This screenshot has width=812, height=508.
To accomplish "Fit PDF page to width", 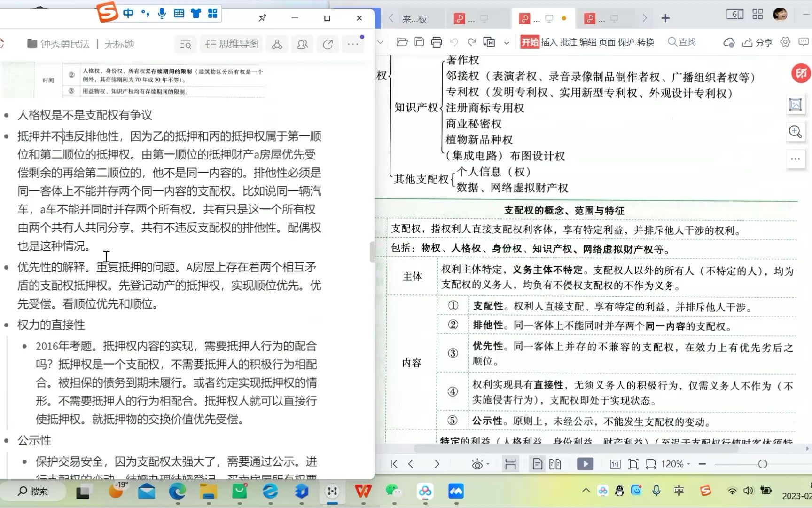I will tap(651, 464).
